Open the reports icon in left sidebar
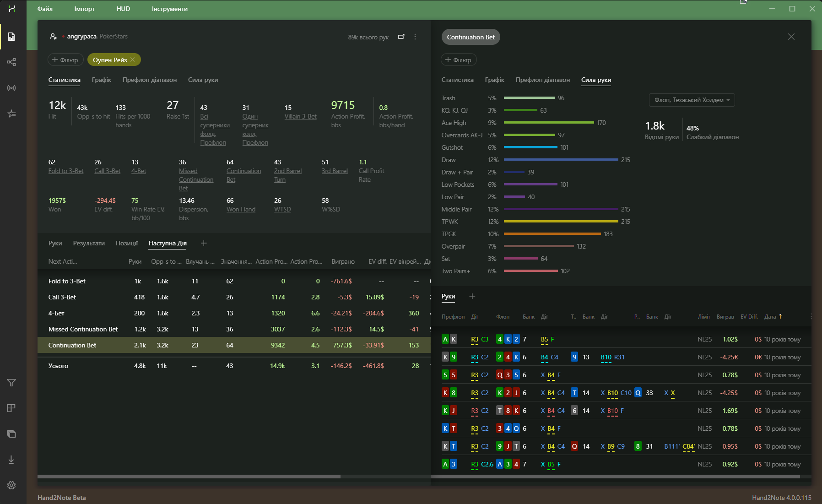This screenshot has width=822, height=504. 11,37
